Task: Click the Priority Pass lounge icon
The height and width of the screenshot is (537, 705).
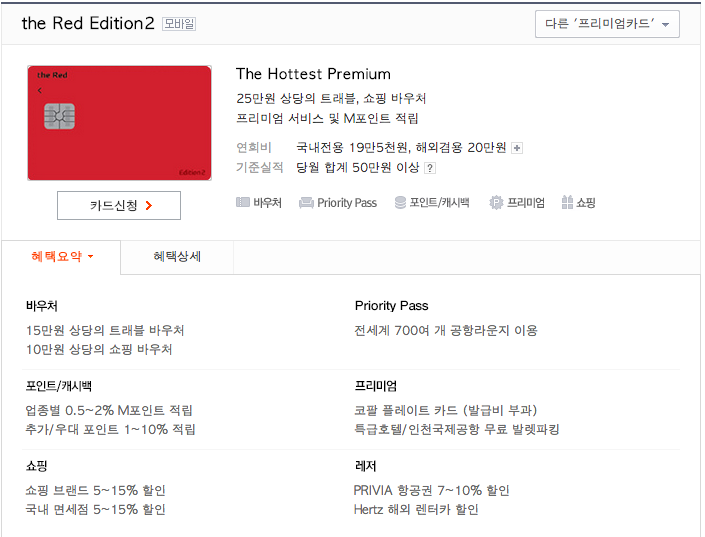Action: [x=307, y=203]
